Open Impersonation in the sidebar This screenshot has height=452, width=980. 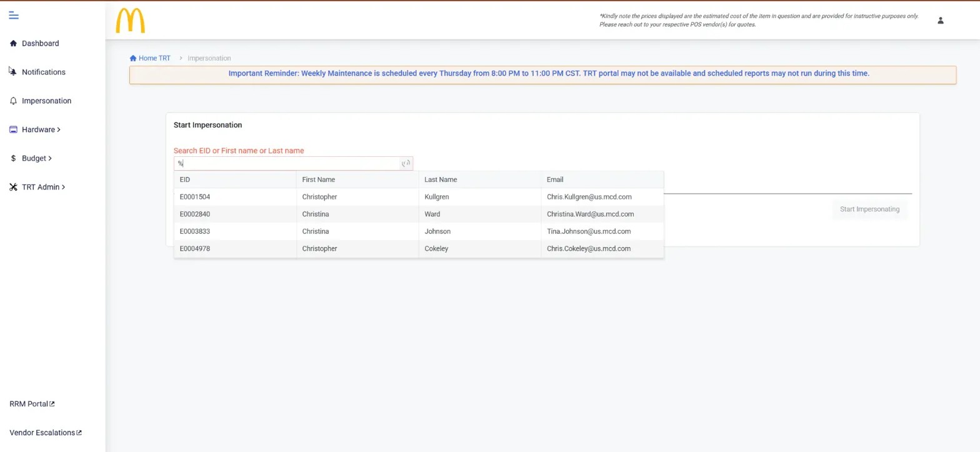coord(46,101)
